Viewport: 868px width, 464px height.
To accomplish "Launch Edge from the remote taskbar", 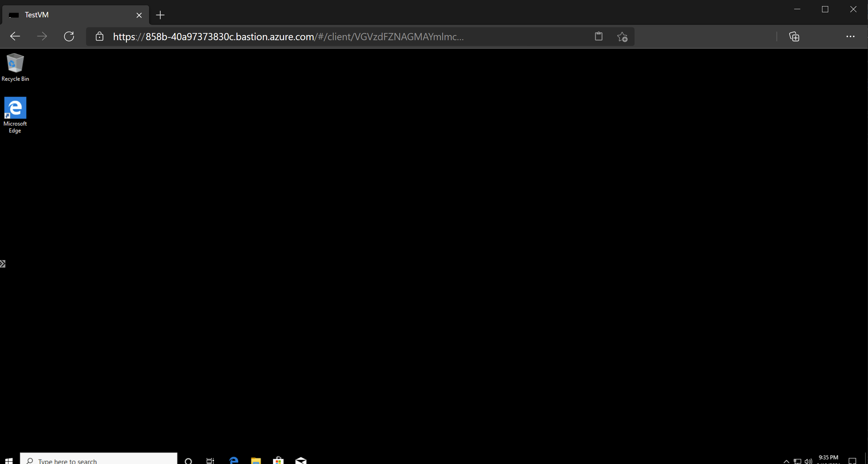I will point(234,461).
